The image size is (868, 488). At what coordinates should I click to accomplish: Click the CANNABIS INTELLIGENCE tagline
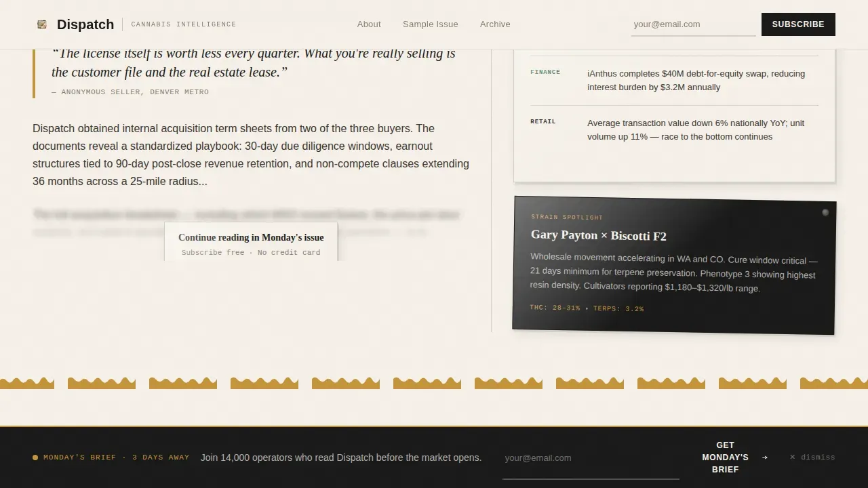[184, 24]
